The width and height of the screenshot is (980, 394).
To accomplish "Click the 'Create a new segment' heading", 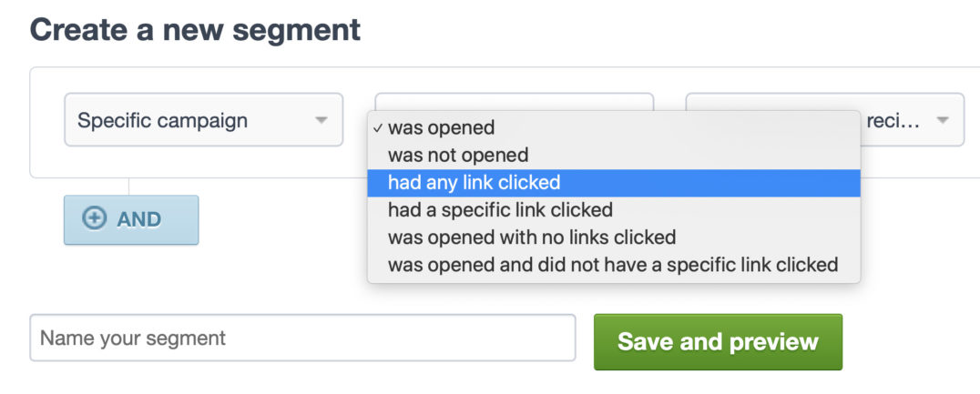I will point(196,29).
